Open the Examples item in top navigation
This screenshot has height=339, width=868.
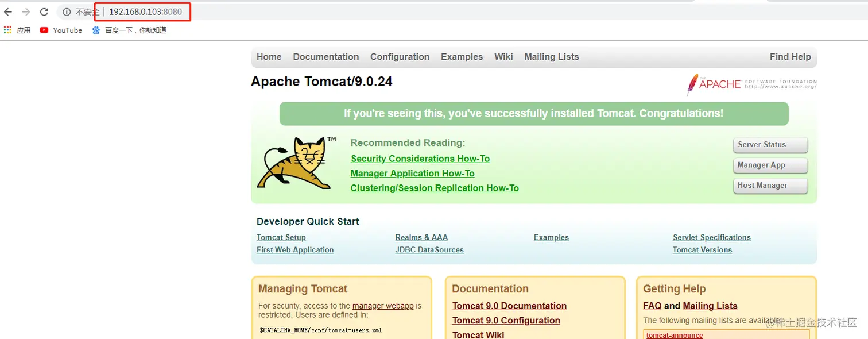[462, 57]
